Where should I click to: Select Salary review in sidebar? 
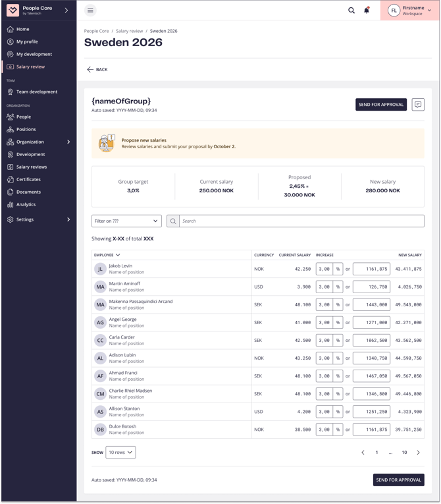tap(30, 67)
